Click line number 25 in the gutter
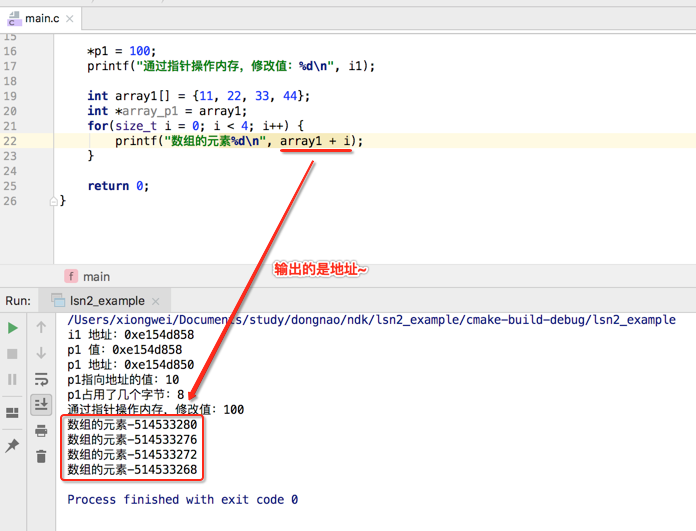The width and height of the screenshot is (696, 531). click(x=10, y=186)
